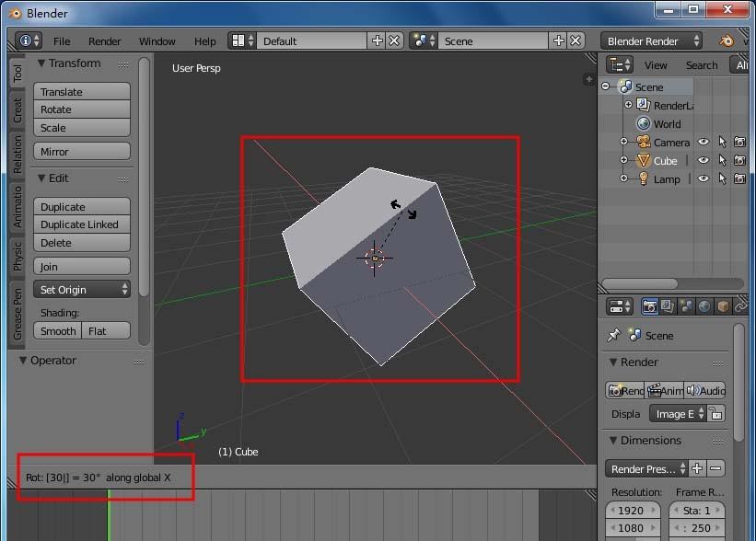Open World properties in the Properties editor
The image size is (756, 541).
click(704, 306)
